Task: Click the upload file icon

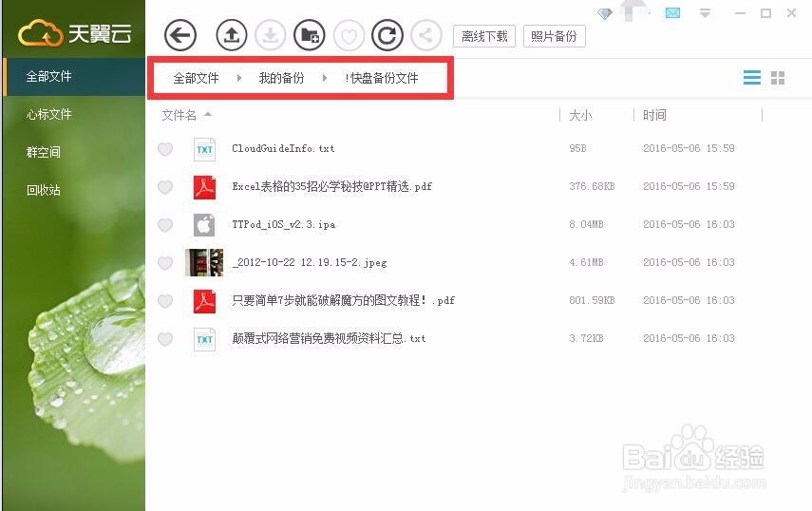Action: tap(232, 35)
